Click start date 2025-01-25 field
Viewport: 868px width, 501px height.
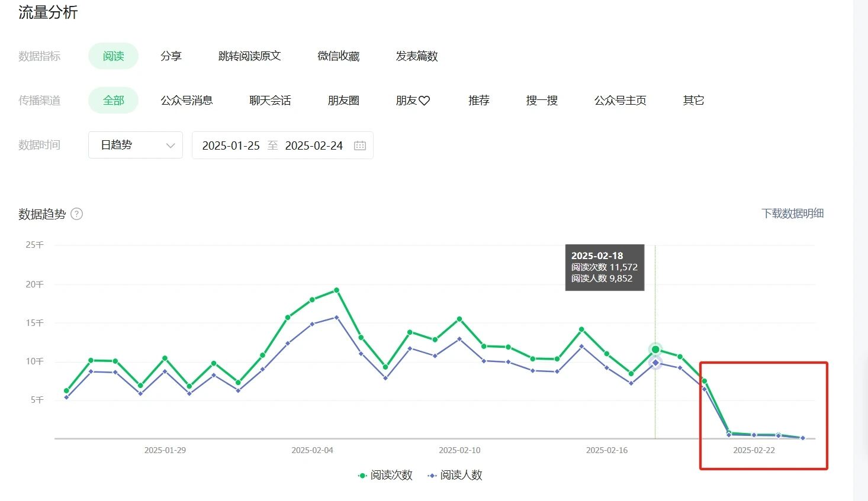[231, 146]
